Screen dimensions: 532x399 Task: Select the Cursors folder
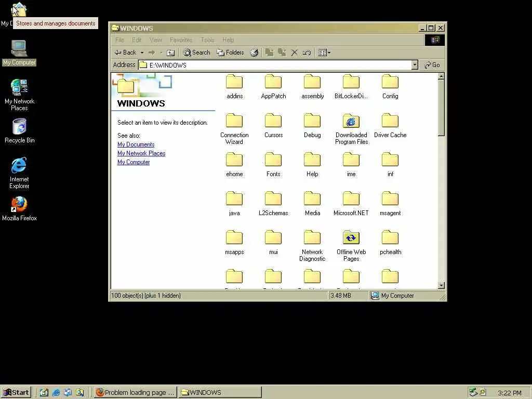click(273, 126)
